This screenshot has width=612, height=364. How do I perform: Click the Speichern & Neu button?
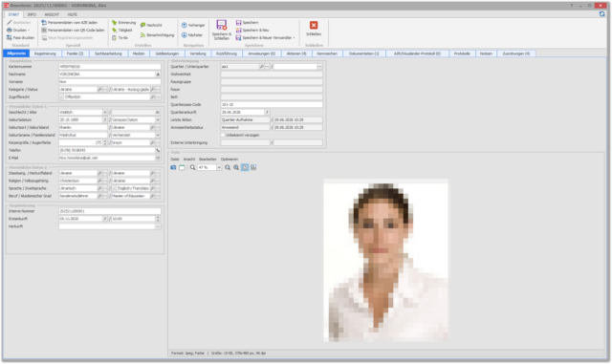252,30
